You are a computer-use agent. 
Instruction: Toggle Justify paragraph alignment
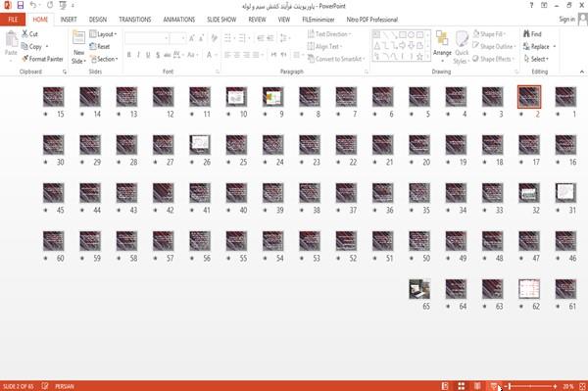[256, 55]
